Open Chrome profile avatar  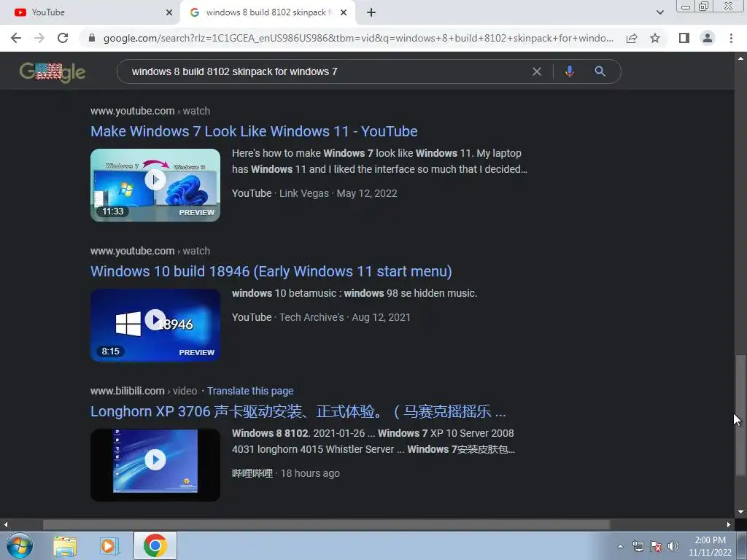click(x=708, y=38)
